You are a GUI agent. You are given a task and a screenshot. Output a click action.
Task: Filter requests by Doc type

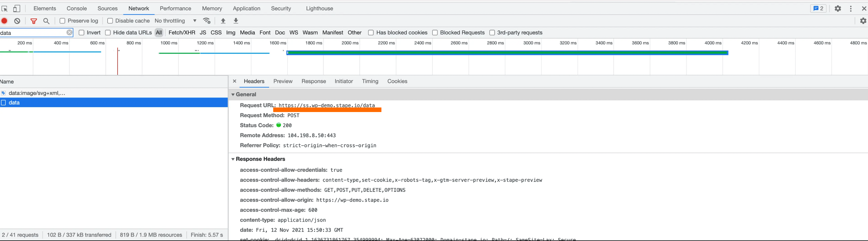pos(280,32)
